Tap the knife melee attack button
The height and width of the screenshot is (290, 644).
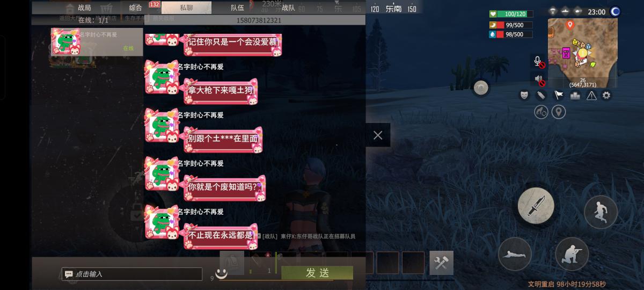click(x=536, y=205)
